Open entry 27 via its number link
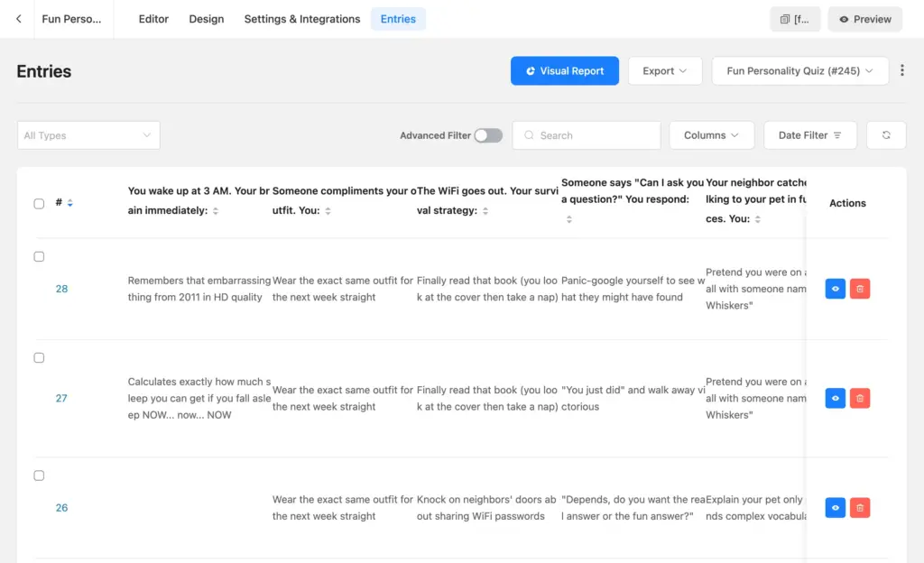The width and height of the screenshot is (924, 563). click(x=61, y=398)
